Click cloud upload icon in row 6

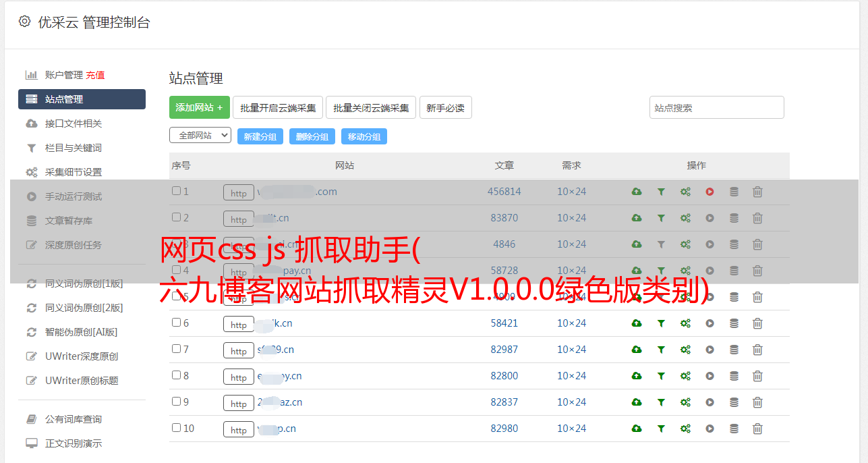(637, 323)
